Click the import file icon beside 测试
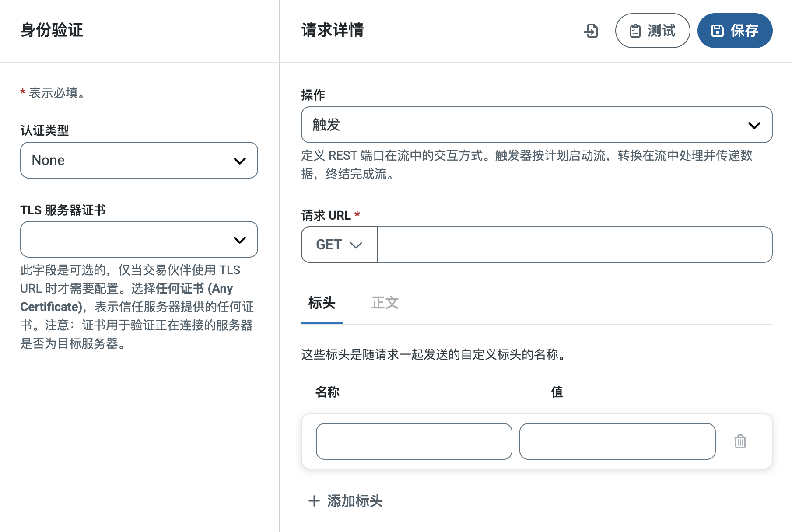 click(591, 31)
